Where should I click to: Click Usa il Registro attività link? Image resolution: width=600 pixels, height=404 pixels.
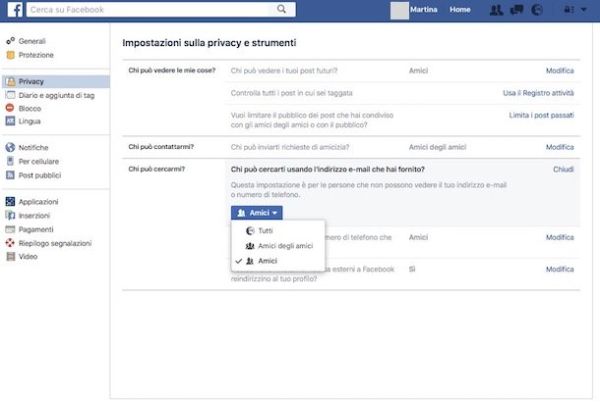pyautogui.click(x=538, y=92)
